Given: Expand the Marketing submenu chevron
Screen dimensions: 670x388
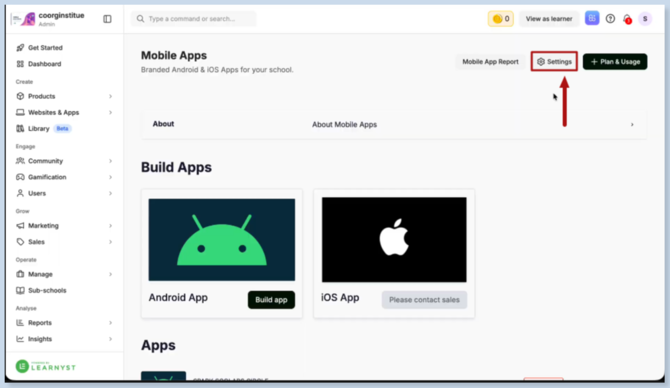Looking at the screenshot, I should click(x=110, y=226).
